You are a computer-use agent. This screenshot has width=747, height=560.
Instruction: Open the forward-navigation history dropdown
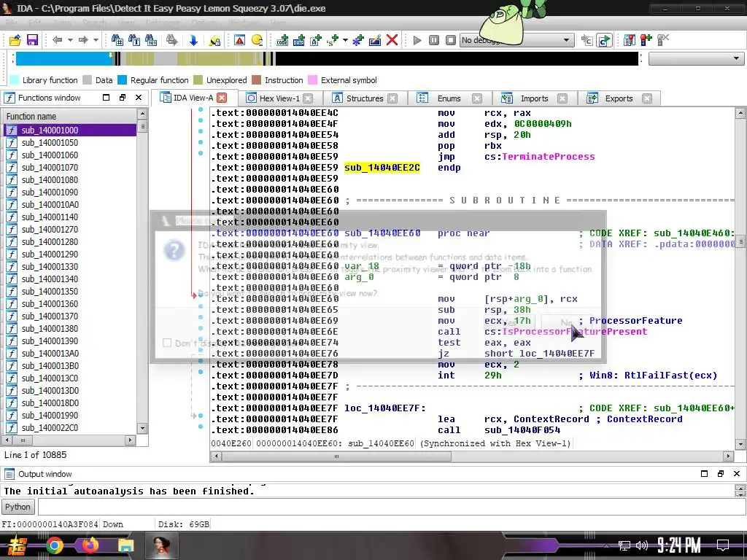[96, 40]
